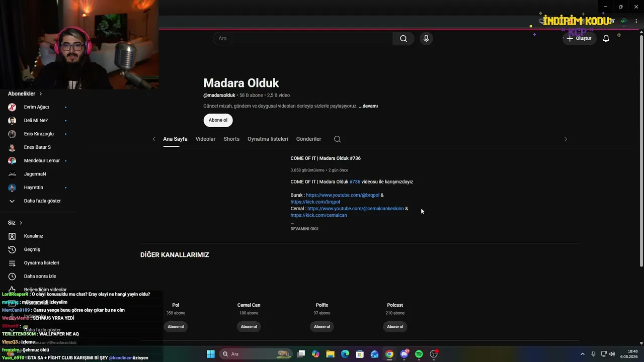
Task: Open the Polcast channel name
Action: 395,305
